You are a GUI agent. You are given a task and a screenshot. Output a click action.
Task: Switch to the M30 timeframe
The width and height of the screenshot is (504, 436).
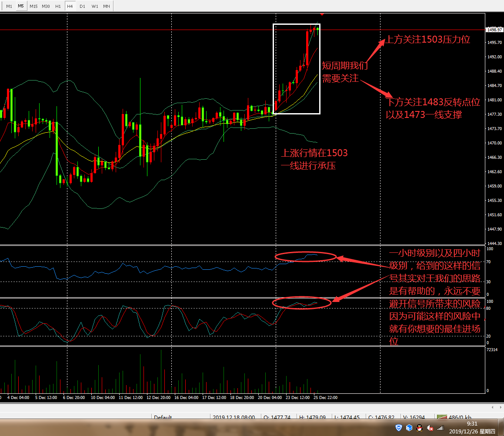coord(46,6)
